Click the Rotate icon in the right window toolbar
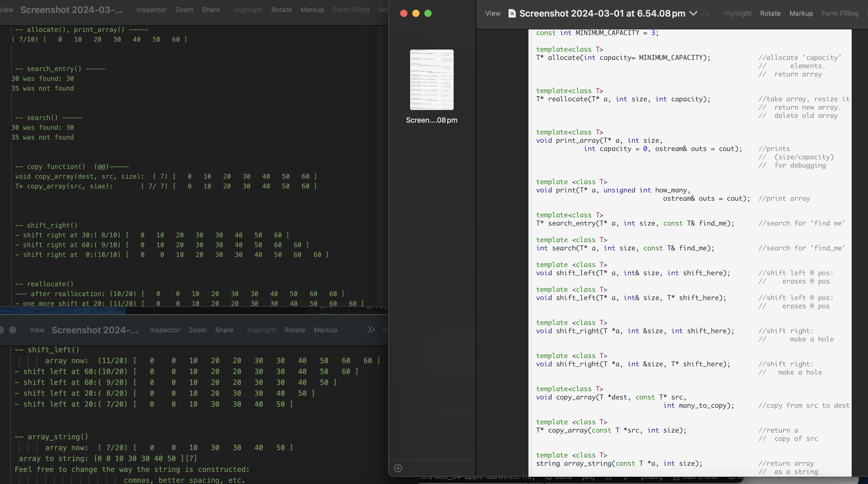 click(770, 14)
